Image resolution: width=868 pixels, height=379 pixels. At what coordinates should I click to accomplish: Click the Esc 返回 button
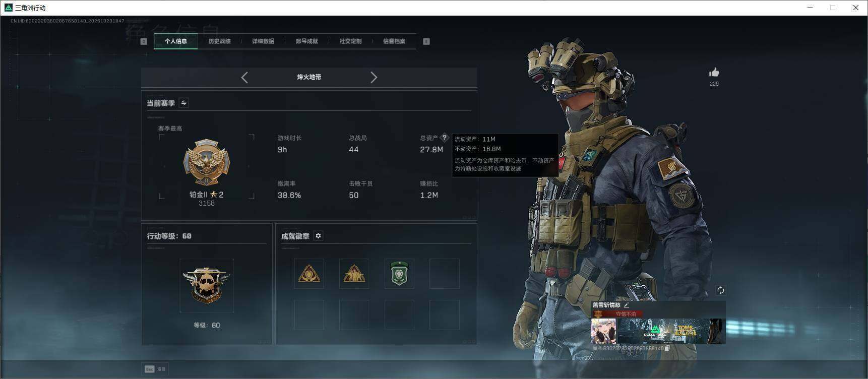pos(155,369)
